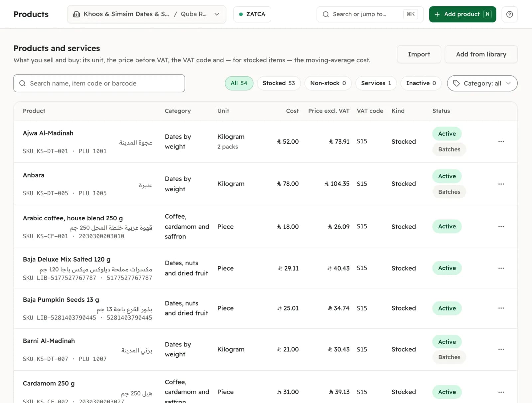Select the Barni Al-Madinah product name
The image size is (532, 403).
click(x=49, y=341)
